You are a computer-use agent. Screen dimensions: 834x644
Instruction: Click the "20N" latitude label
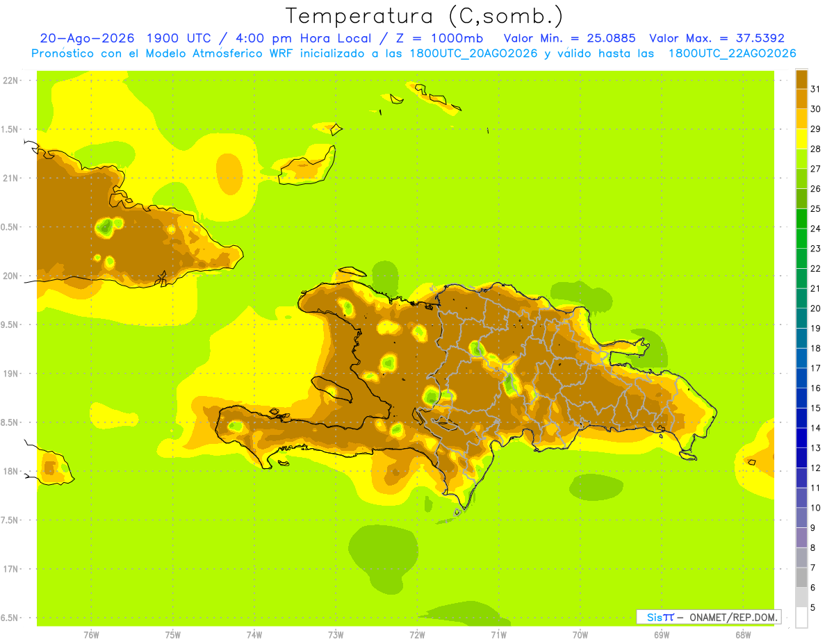(x=10, y=276)
